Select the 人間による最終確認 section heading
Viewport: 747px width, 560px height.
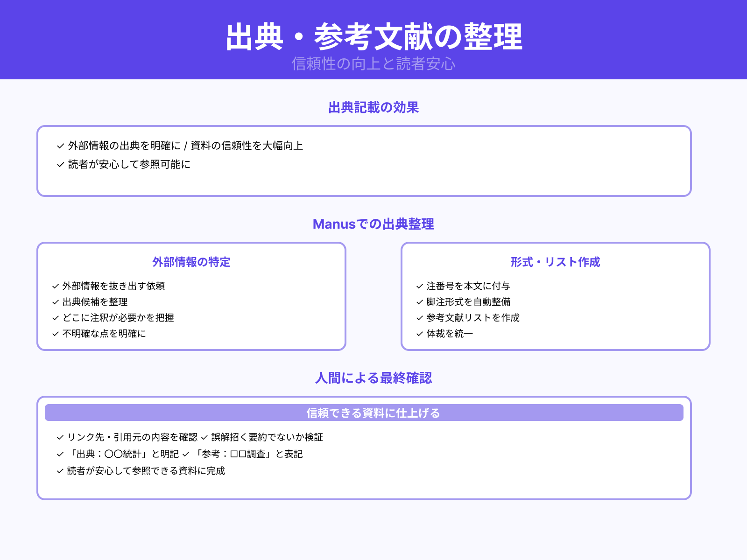pos(373,378)
